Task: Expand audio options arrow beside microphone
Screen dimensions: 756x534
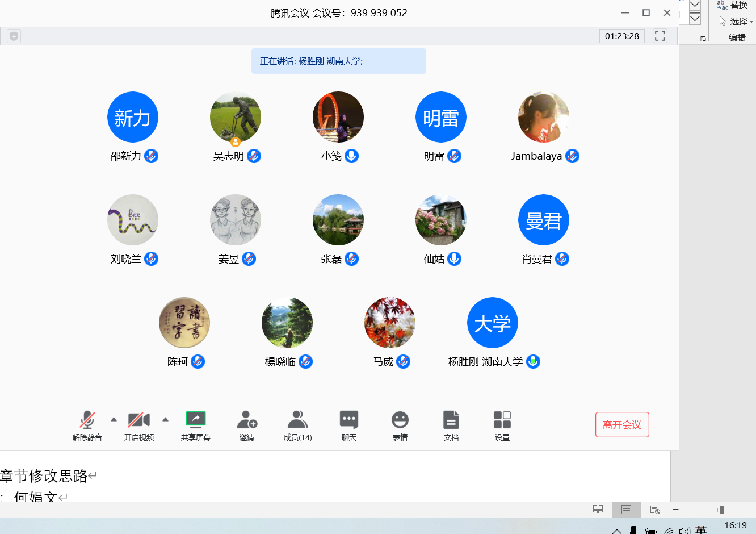Action: tap(114, 420)
